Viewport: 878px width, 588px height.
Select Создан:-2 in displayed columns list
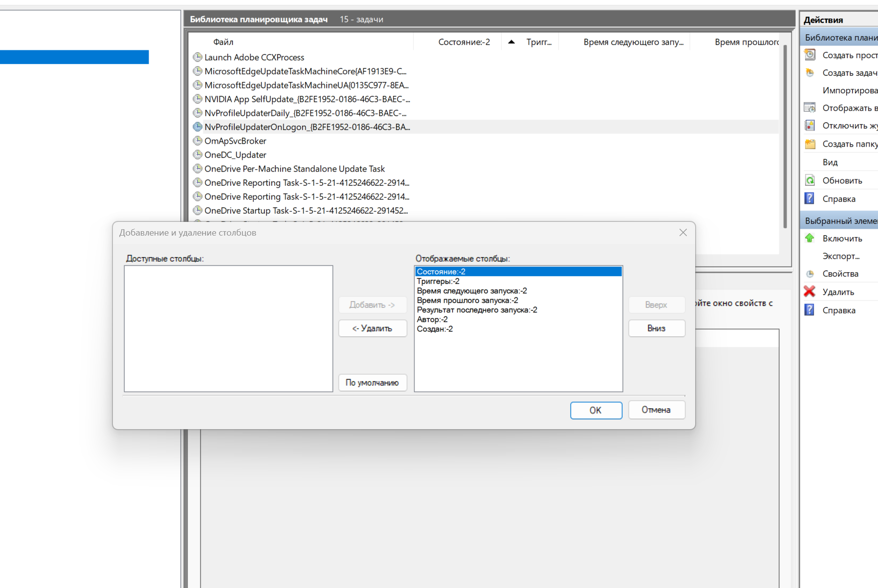518,328
